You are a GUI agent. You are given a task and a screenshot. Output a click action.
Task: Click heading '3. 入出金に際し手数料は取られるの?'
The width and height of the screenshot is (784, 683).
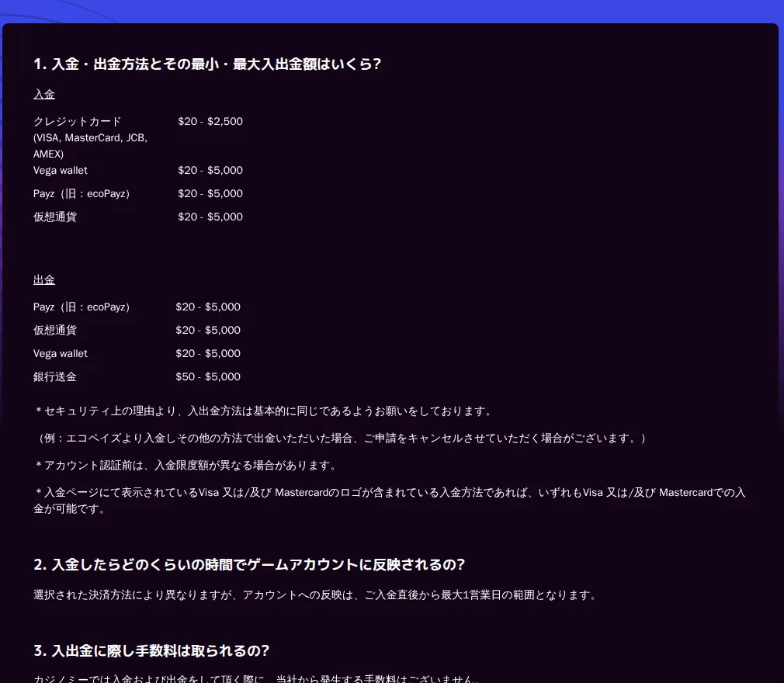click(151, 650)
